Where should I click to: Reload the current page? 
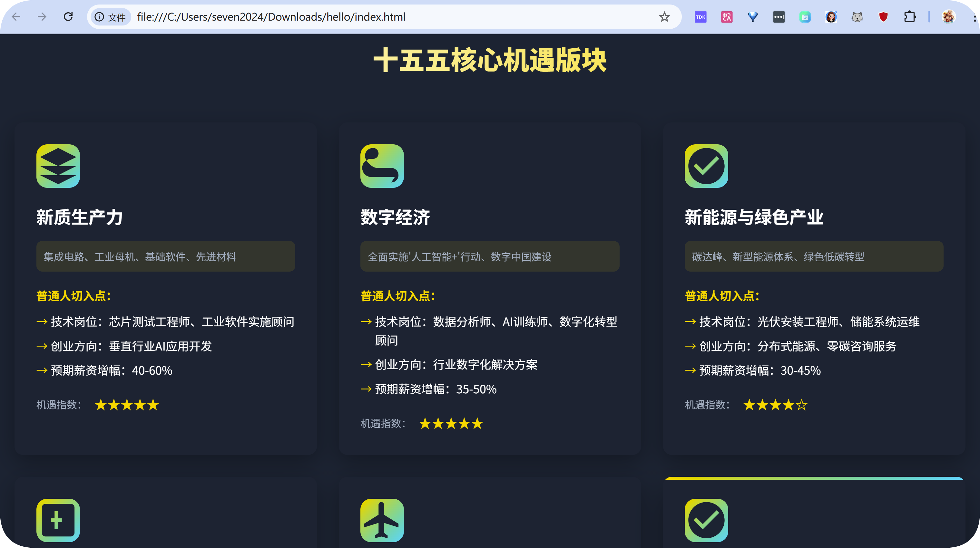(x=68, y=17)
